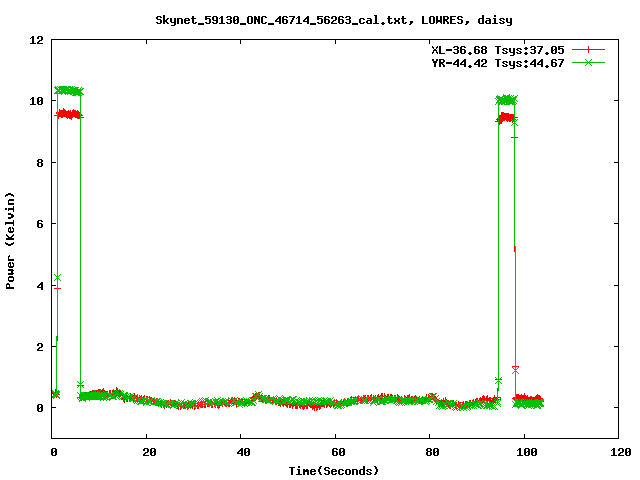Click the y-axis tick label 4
The width and height of the screenshot is (640, 480).
point(40,286)
